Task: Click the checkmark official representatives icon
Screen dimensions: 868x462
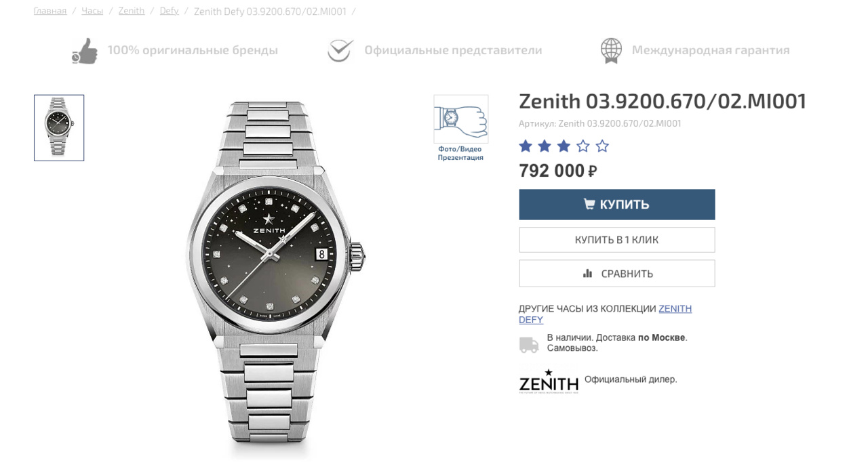Action: pos(340,51)
